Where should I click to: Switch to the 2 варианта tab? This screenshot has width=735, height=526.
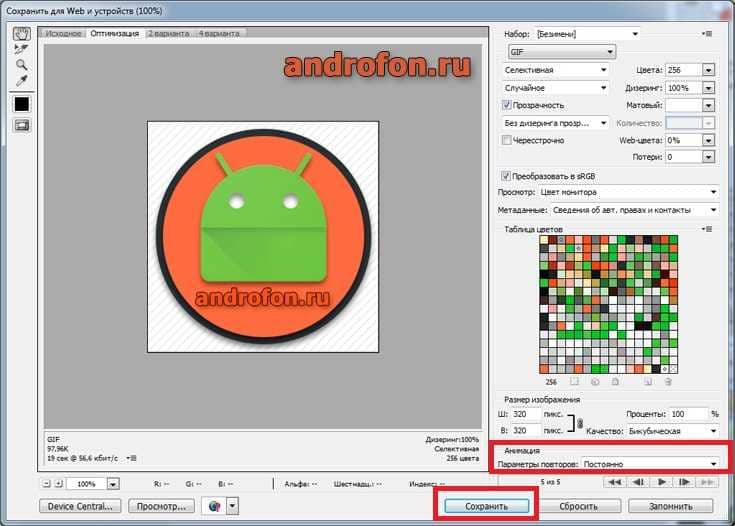(169, 33)
